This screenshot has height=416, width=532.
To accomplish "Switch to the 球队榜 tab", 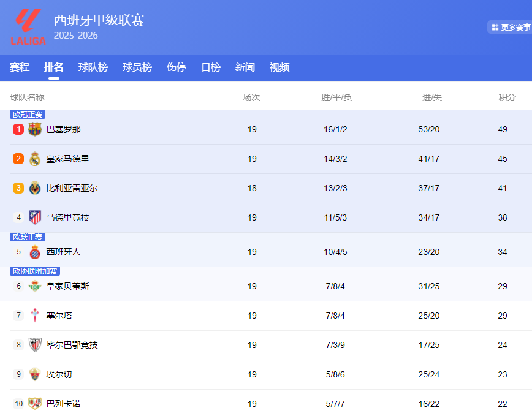I will pos(93,67).
